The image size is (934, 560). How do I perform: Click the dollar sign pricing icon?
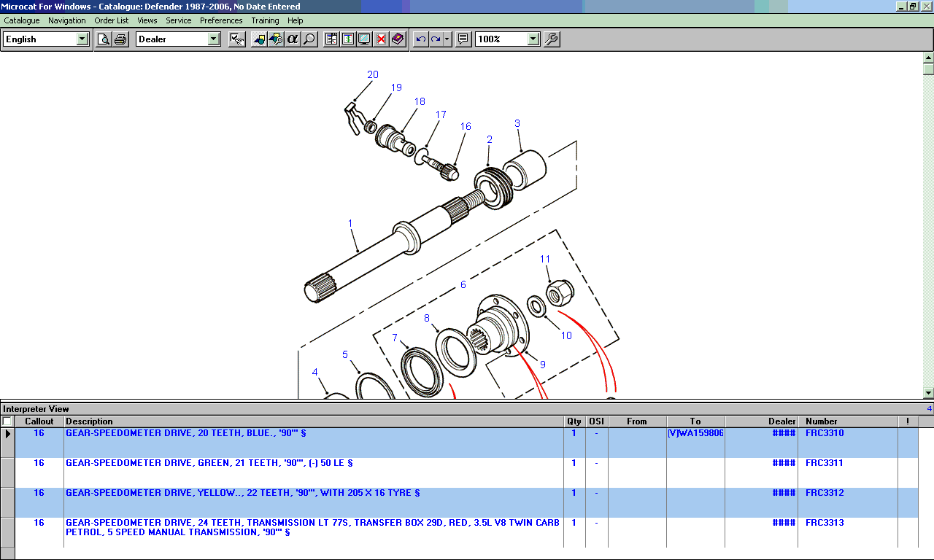tap(348, 39)
